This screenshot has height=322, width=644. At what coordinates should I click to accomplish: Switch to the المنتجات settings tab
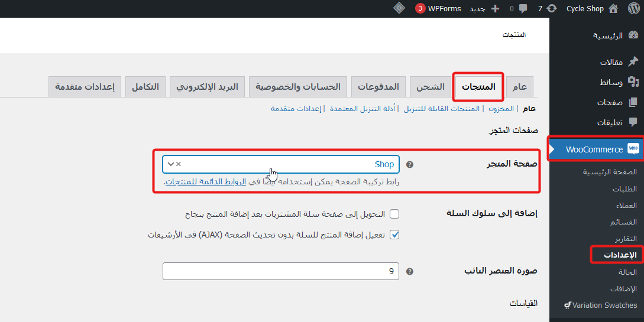(478, 87)
